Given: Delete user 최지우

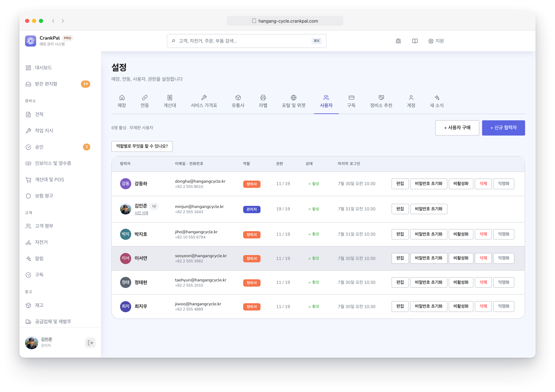Looking at the screenshot, I should [x=483, y=306].
